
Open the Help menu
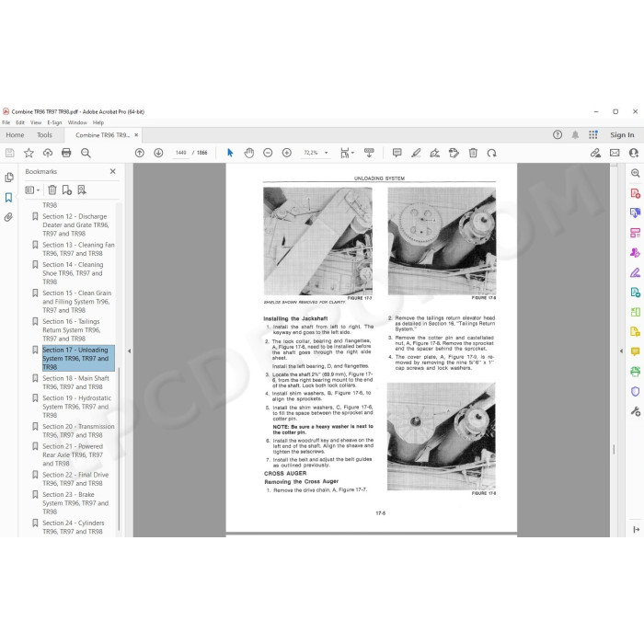pos(98,122)
